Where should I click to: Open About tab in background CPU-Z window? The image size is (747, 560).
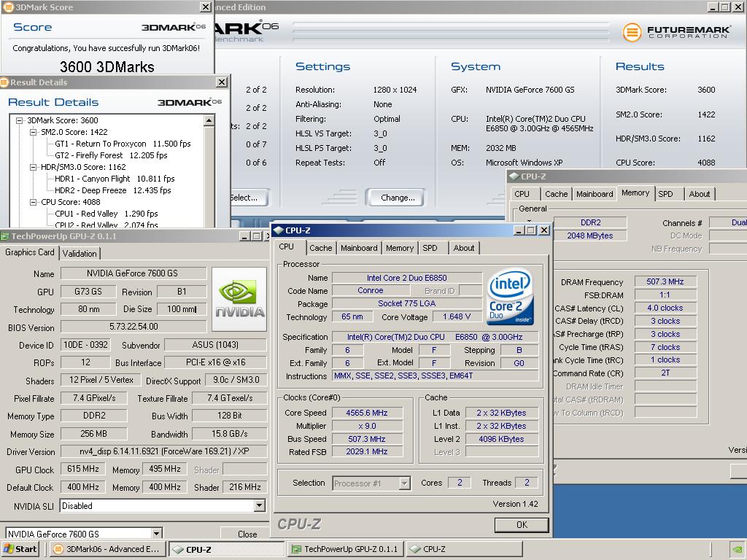click(x=700, y=194)
